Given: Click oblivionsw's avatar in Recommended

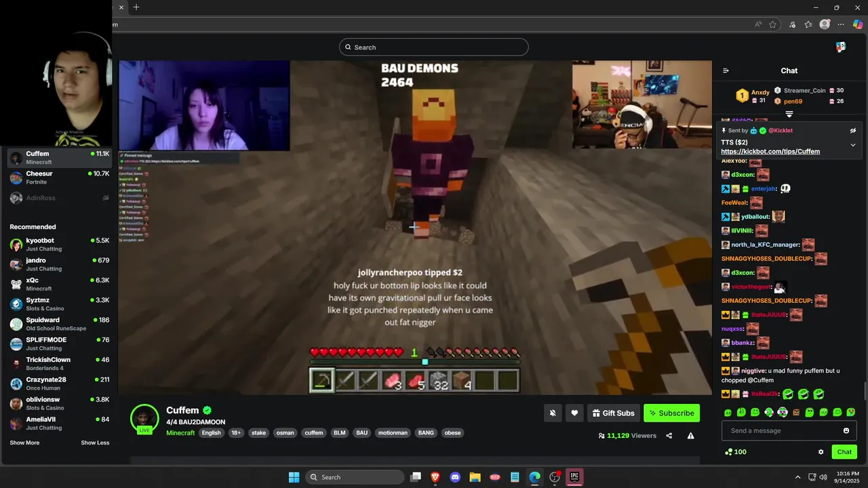Looking at the screenshot, I should pyautogui.click(x=16, y=403).
